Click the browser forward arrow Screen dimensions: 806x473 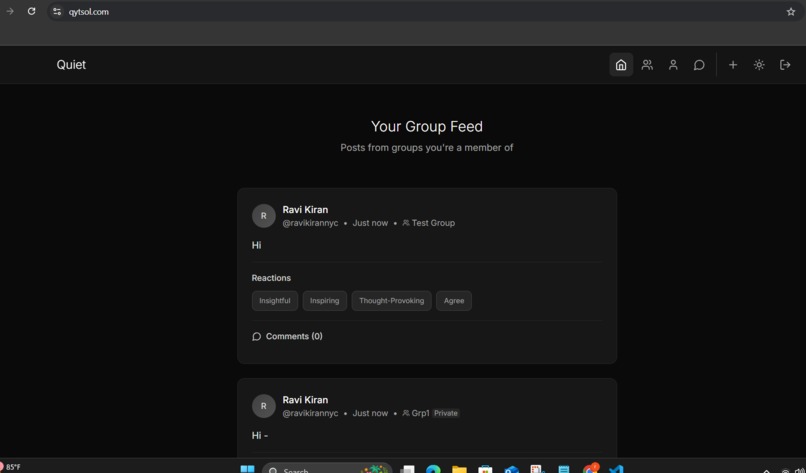click(10, 11)
